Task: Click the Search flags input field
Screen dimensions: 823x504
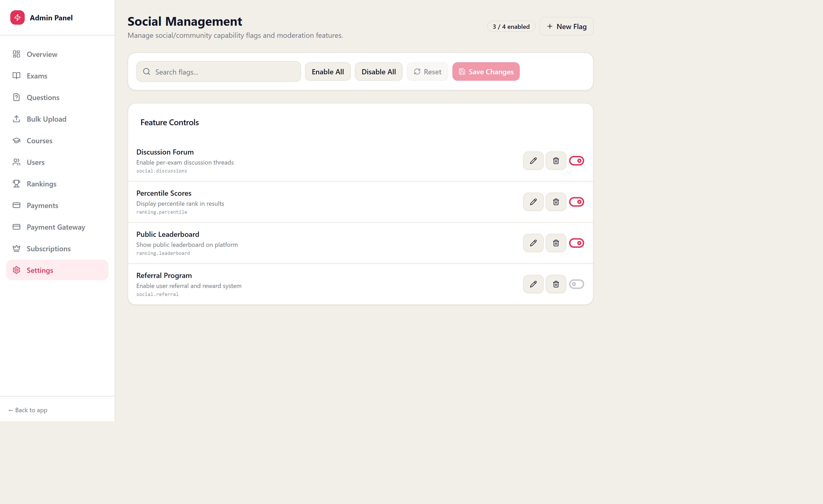Action: tap(218, 71)
